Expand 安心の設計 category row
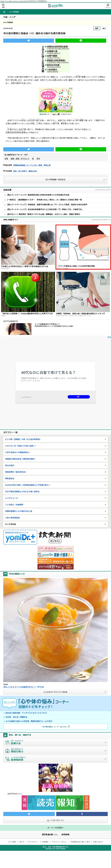The image size is (111, 868). click(x=55, y=465)
